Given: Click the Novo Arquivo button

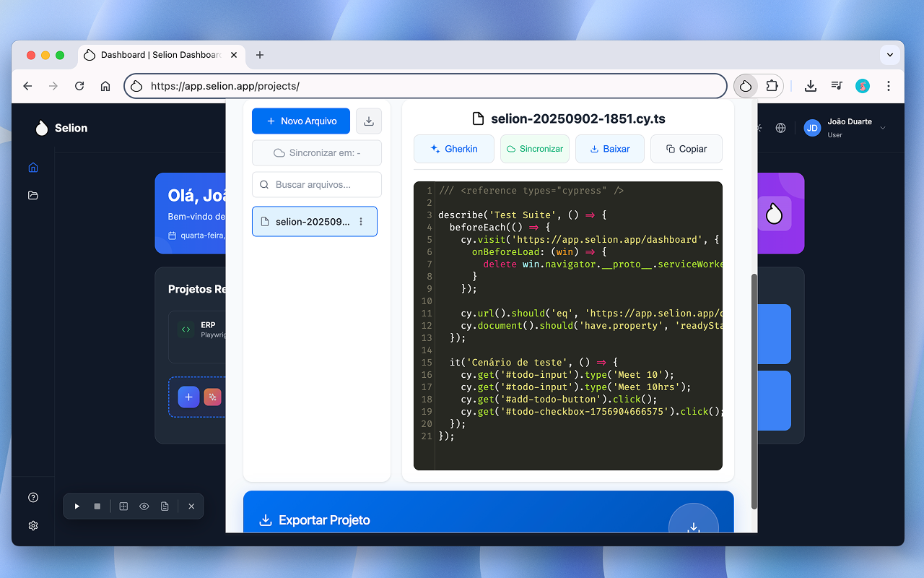Looking at the screenshot, I should coord(301,121).
